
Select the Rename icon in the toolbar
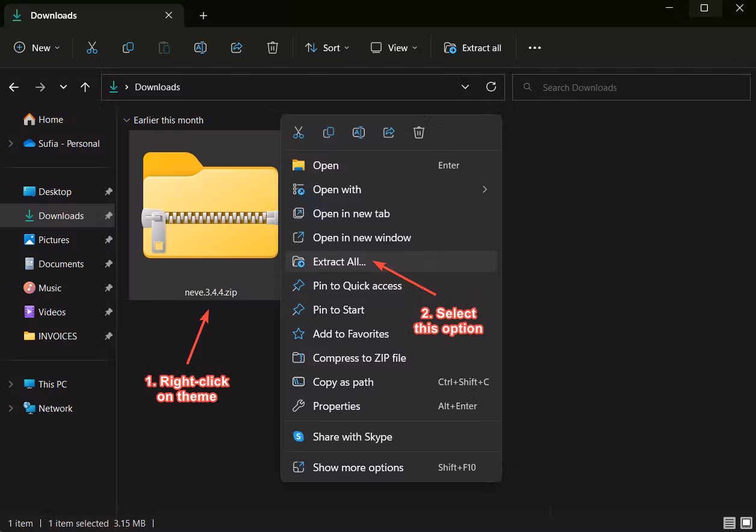pyautogui.click(x=200, y=48)
